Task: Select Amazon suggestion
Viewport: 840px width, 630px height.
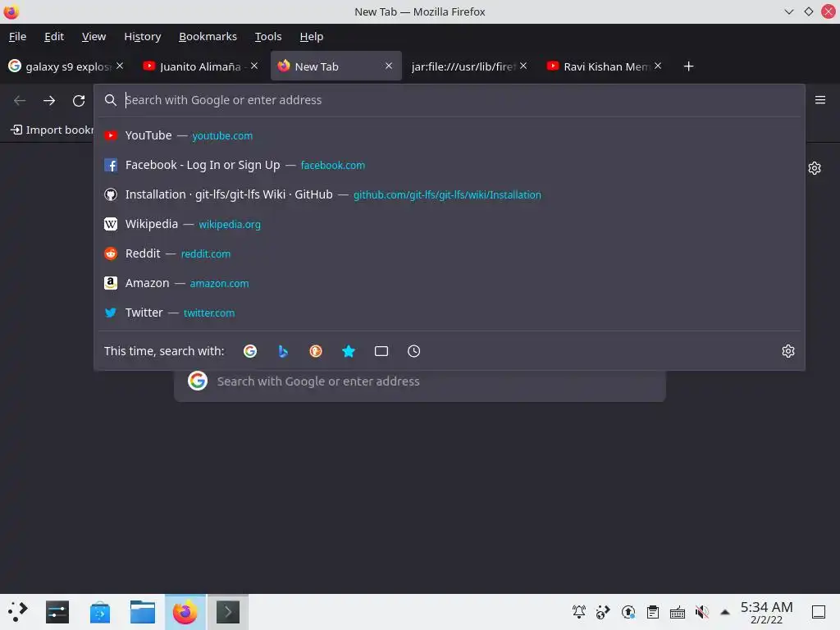Action: pos(450,283)
